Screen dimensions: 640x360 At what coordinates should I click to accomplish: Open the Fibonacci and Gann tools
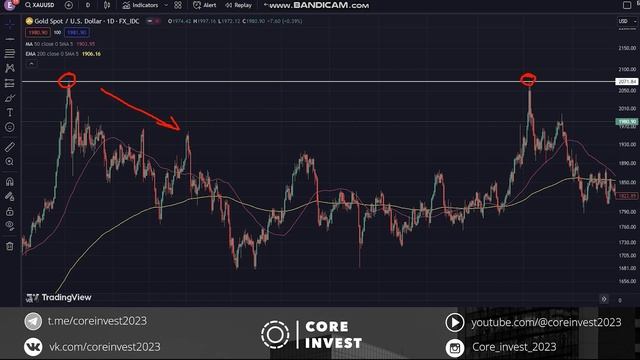tap(10, 53)
